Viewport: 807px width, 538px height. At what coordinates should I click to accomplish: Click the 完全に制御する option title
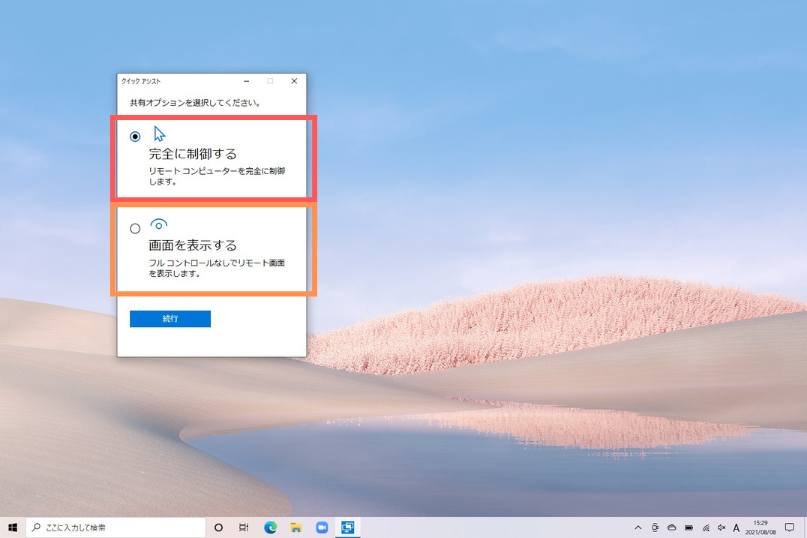(192, 153)
